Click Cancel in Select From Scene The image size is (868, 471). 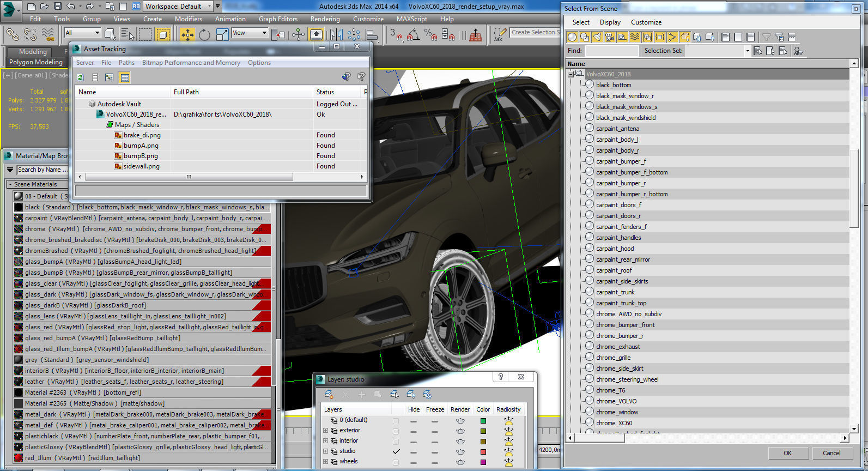click(831, 453)
